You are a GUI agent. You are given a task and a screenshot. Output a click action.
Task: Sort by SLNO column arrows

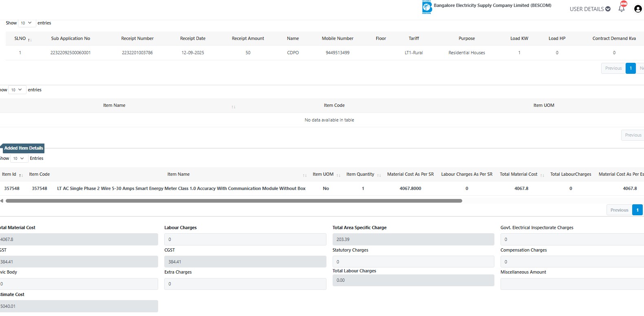click(x=30, y=40)
